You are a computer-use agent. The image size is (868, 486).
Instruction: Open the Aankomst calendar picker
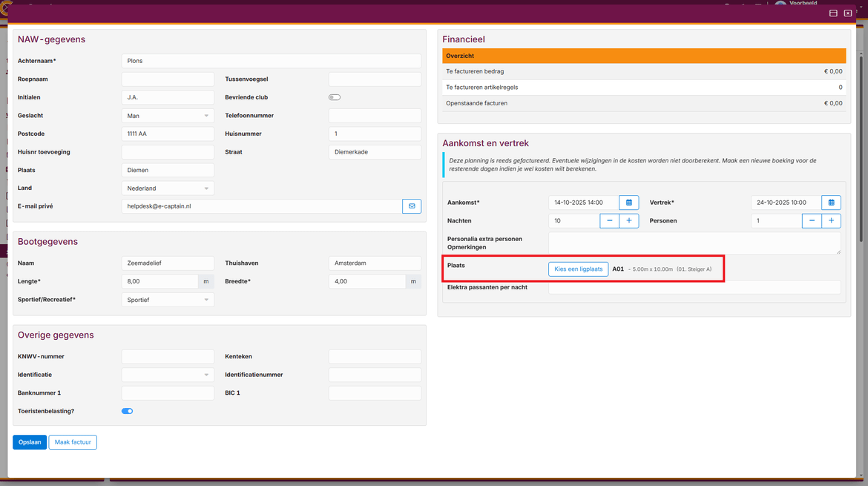click(628, 203)
